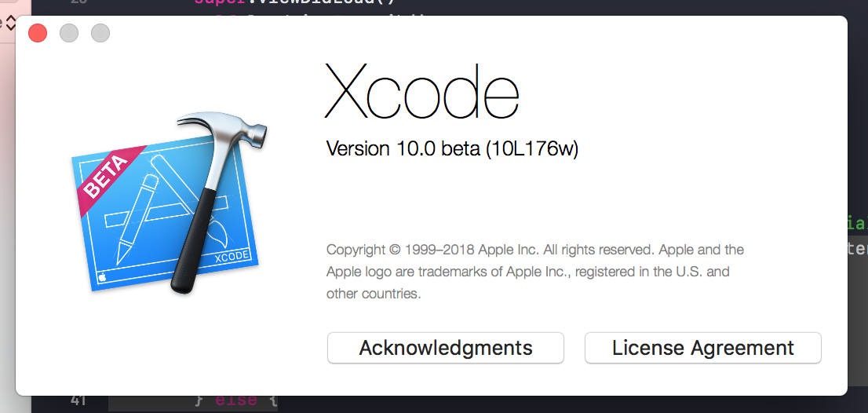The image size is (868, 413).
Task: Click the Apple copyright notice text
Action: click(x=534, y=272)
